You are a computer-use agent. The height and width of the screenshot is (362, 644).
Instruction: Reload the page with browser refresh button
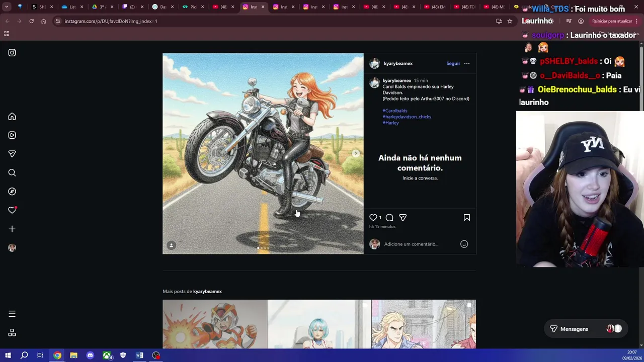(x=31, y=21)
